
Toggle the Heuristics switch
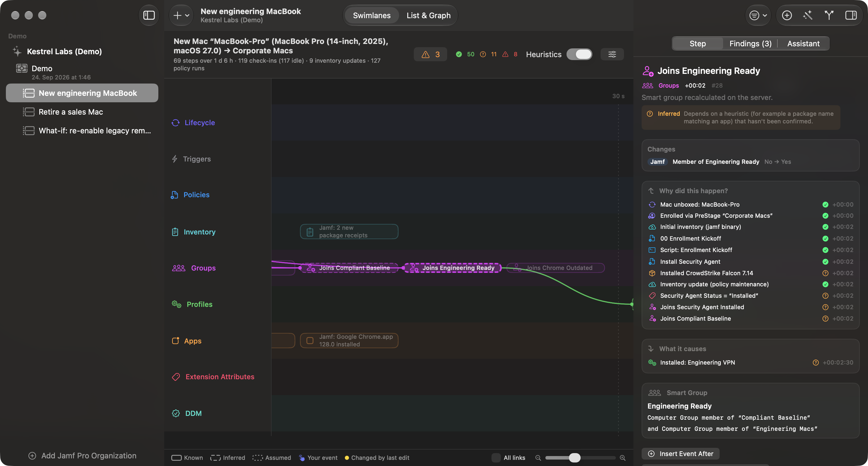pos(579,54)
